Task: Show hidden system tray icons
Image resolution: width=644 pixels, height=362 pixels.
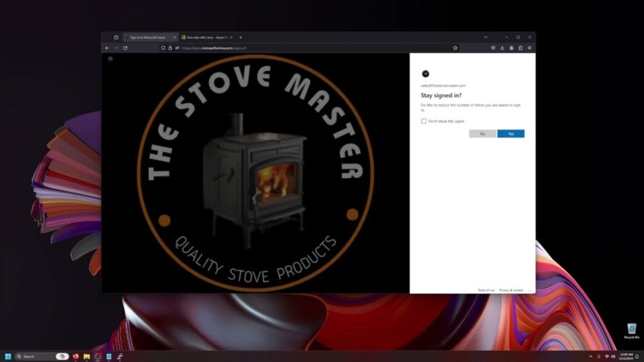Action: point(590,356)
